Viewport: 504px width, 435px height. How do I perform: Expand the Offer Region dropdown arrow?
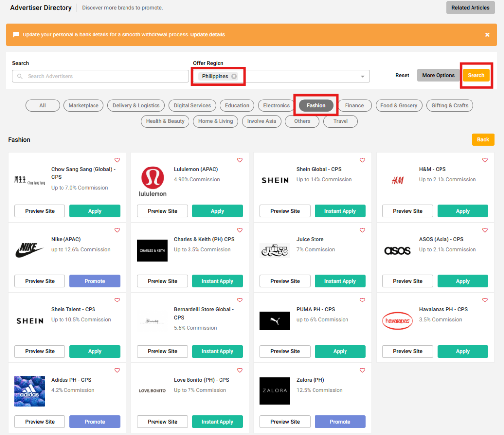(x=363, y=76)
